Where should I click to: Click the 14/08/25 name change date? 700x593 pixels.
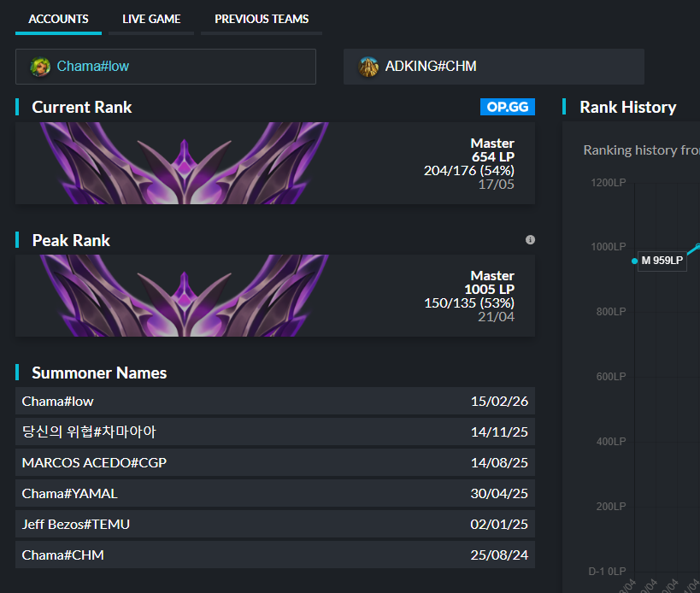[499, 463]
